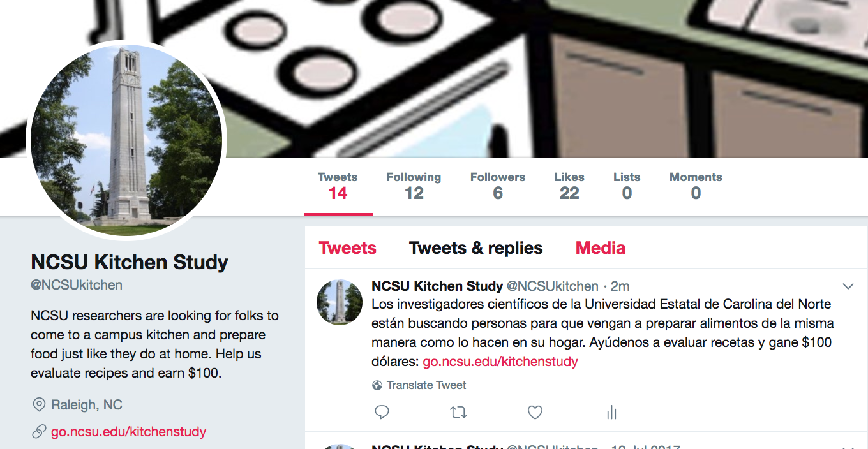Open the Followers stat showing 6
Screen dimensions: 868x449
(498, 186)
